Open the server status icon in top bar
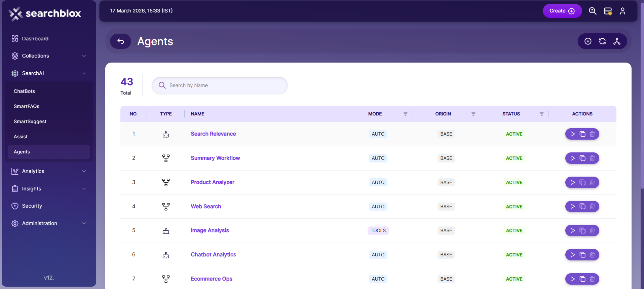 pos(608,11)
